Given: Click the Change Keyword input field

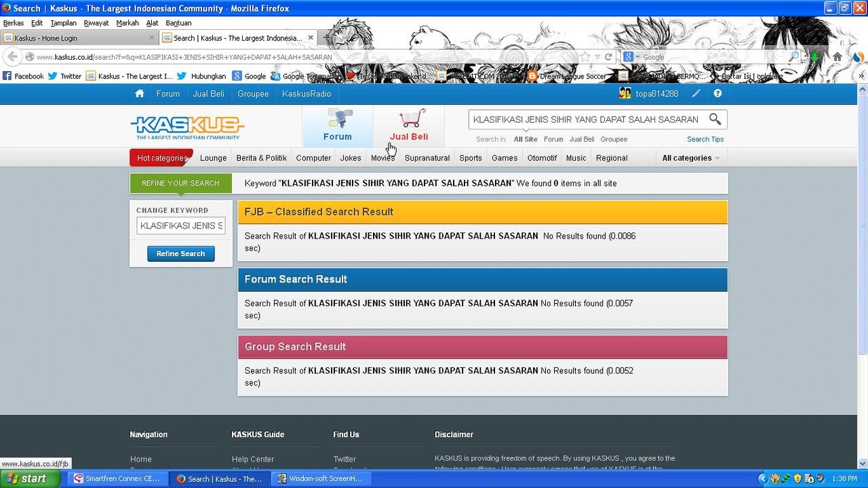Looking at the screenshot, I should [181, 226].
